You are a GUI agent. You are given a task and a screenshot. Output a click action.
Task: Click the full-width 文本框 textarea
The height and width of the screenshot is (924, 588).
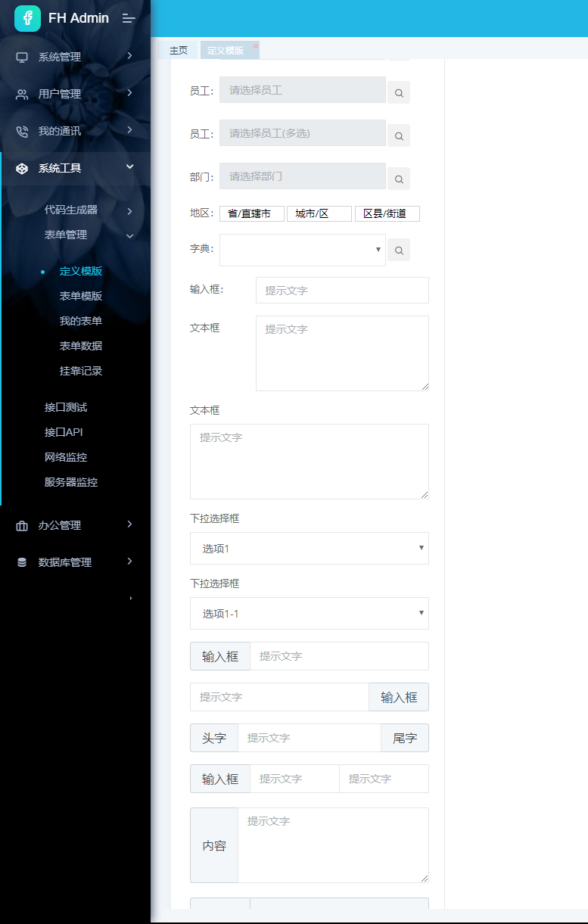[x=310, y=462]
